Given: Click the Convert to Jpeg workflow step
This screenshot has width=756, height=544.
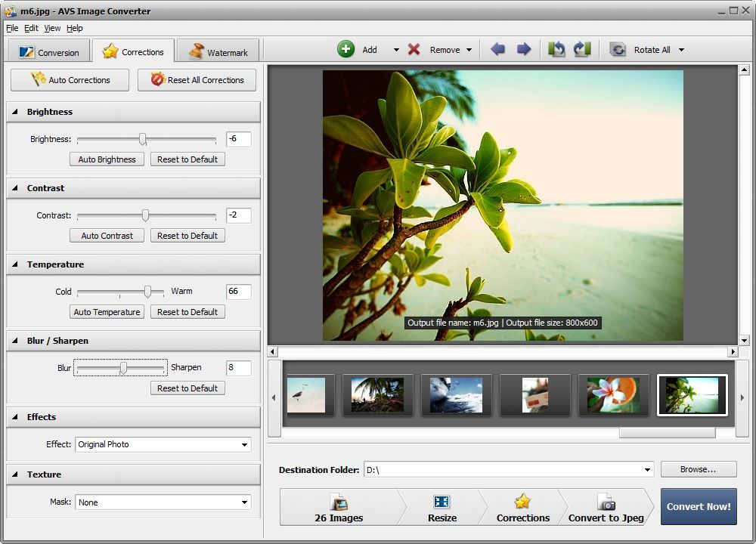Looking at the screenshot, I should [606, 507].
